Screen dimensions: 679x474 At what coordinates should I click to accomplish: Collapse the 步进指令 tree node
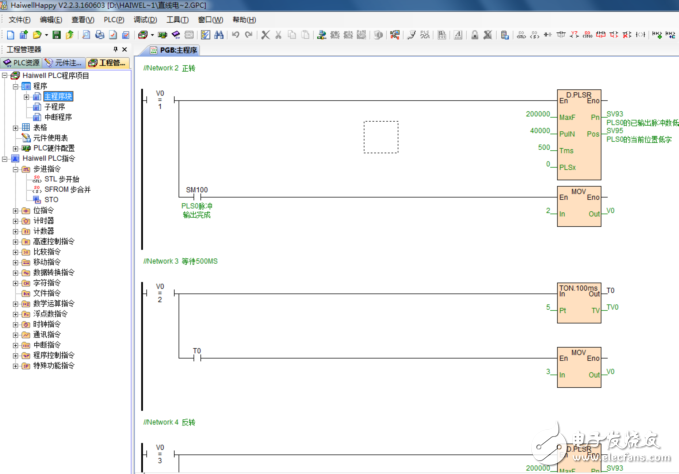click(x=15, y=169)
